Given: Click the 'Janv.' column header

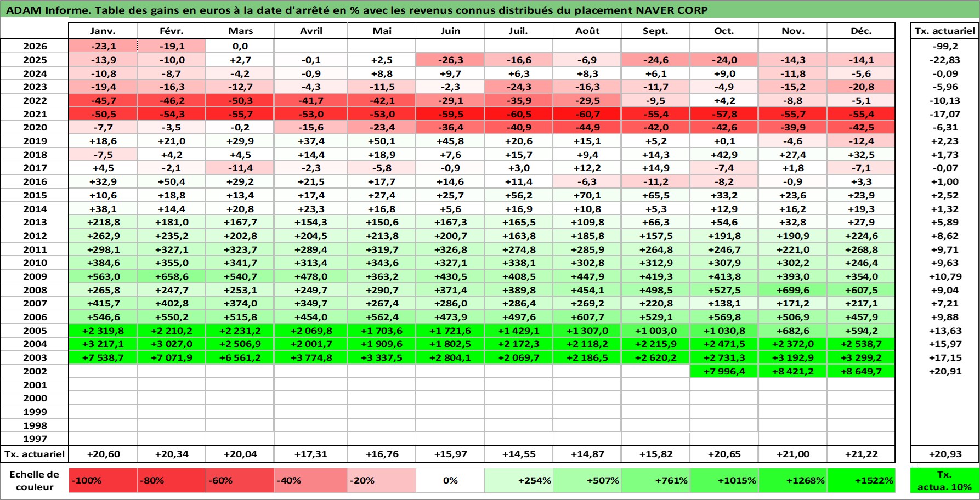Looking at the screenshot, I should tap(103, 31).
